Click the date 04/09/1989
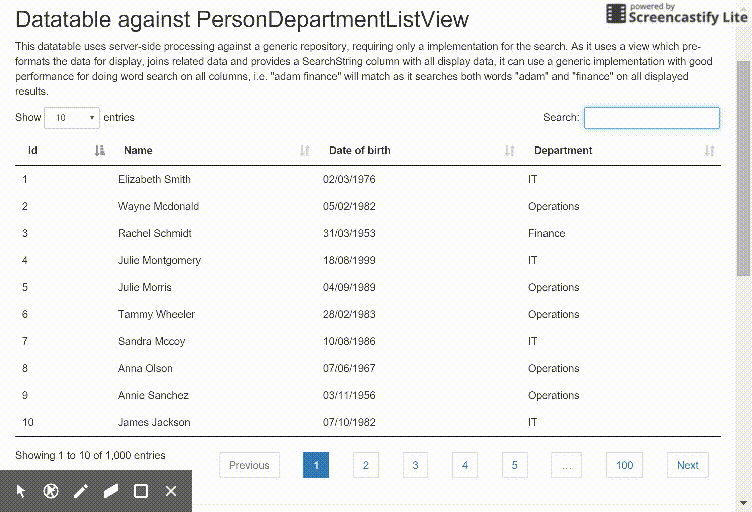 click(x=349, y=287)
